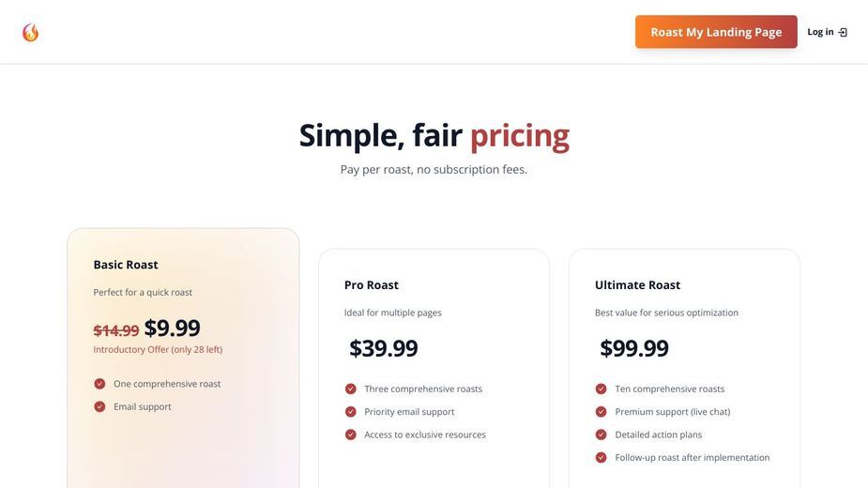Screen dimensions: 868x488
Task: Click checkmark beside One comprehensive roast
Action: [99, 384]
